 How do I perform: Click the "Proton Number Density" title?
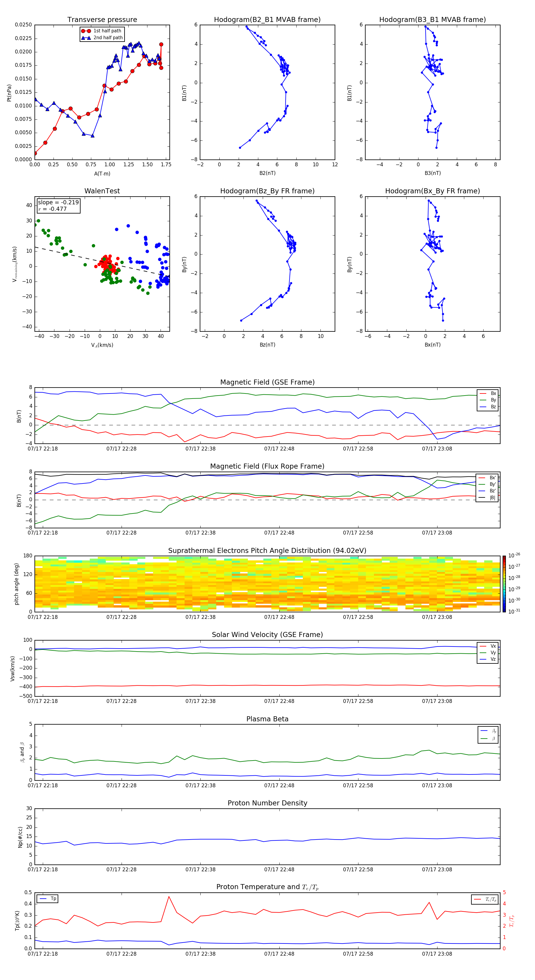coord(267,803)
